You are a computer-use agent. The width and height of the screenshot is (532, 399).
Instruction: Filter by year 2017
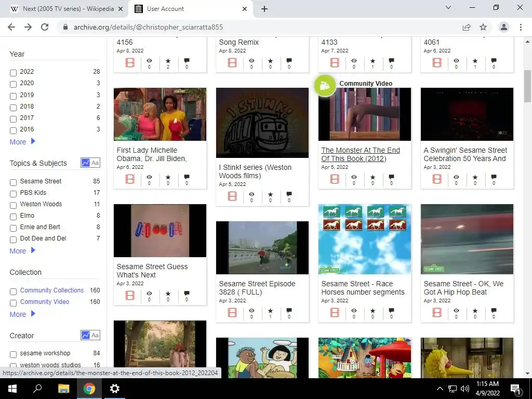pyautogui.click(x=13, y=119)
